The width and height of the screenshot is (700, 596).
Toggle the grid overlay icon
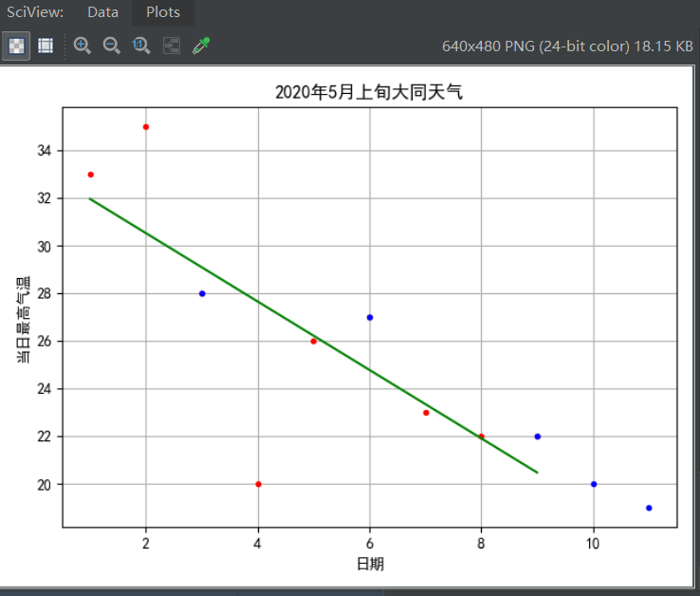tap(46, 46)
